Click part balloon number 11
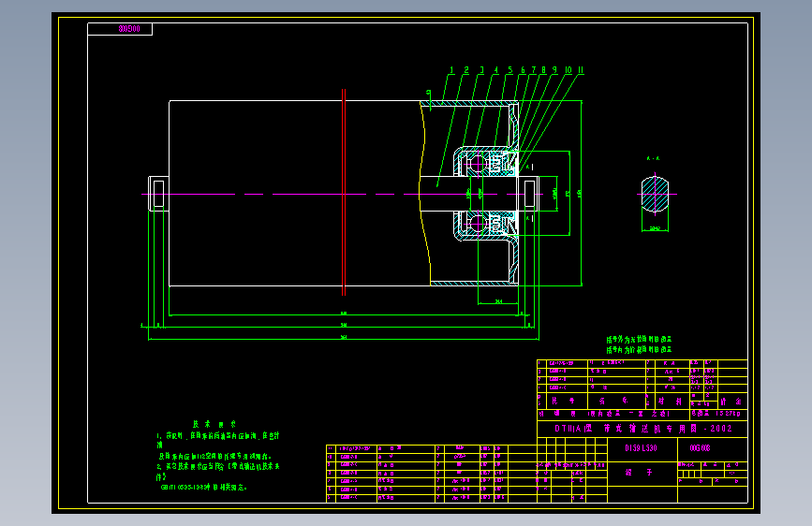 coord(581,70)
